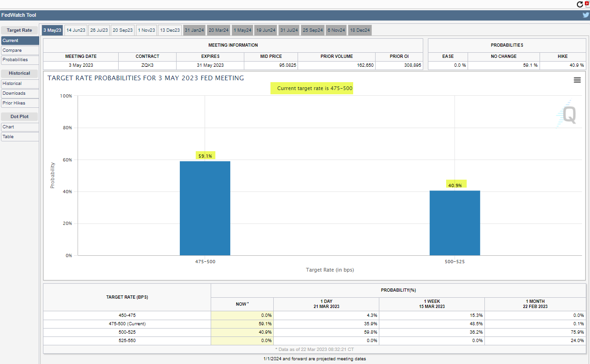Select the 18 Dec24 projected meeting tab
Screen dimensions: 590x364
pyautogui.click(x=360, y=30)
